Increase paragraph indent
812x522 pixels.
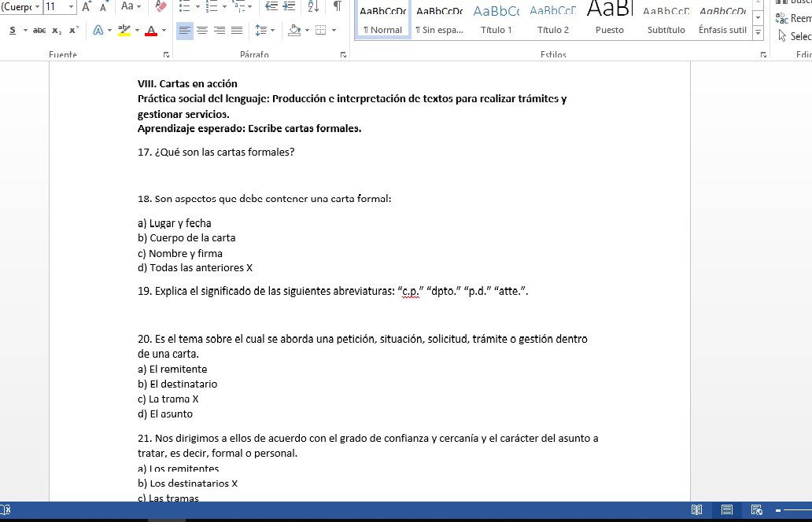click(289, 7)
